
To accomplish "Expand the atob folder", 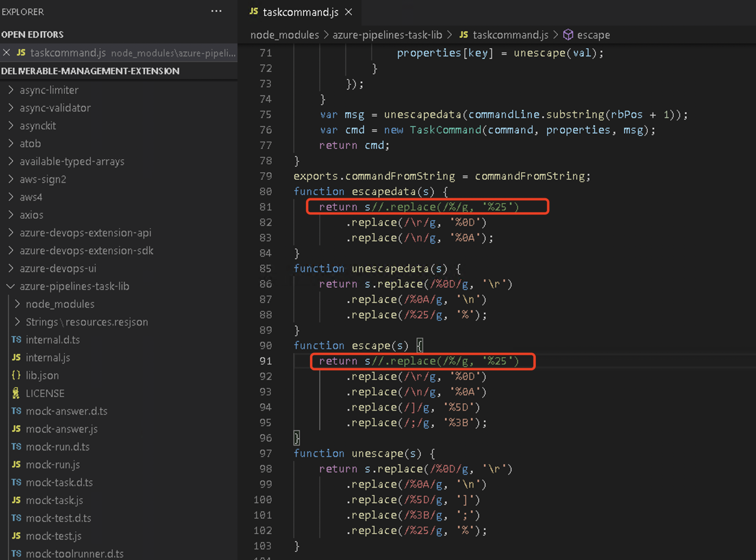I will [x=30, y=144].
